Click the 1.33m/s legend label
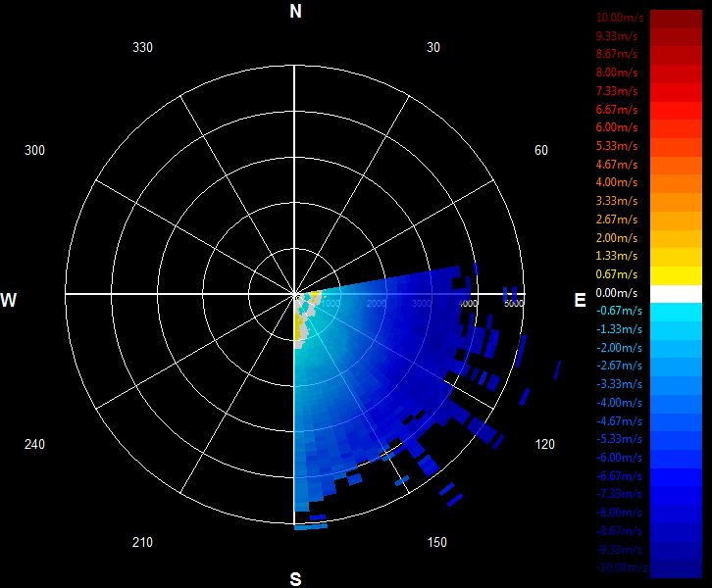Screen dimensions: 712x588 617,256
